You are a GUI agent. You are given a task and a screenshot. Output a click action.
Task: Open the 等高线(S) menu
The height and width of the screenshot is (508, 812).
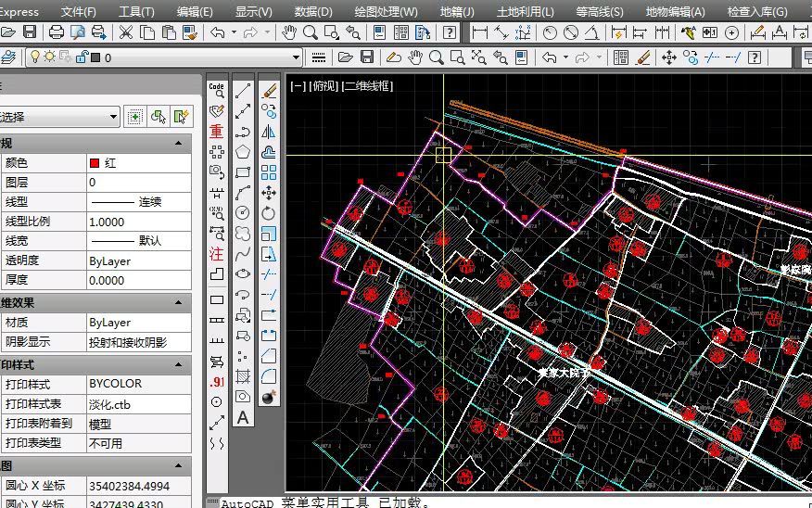coord(599,11)
